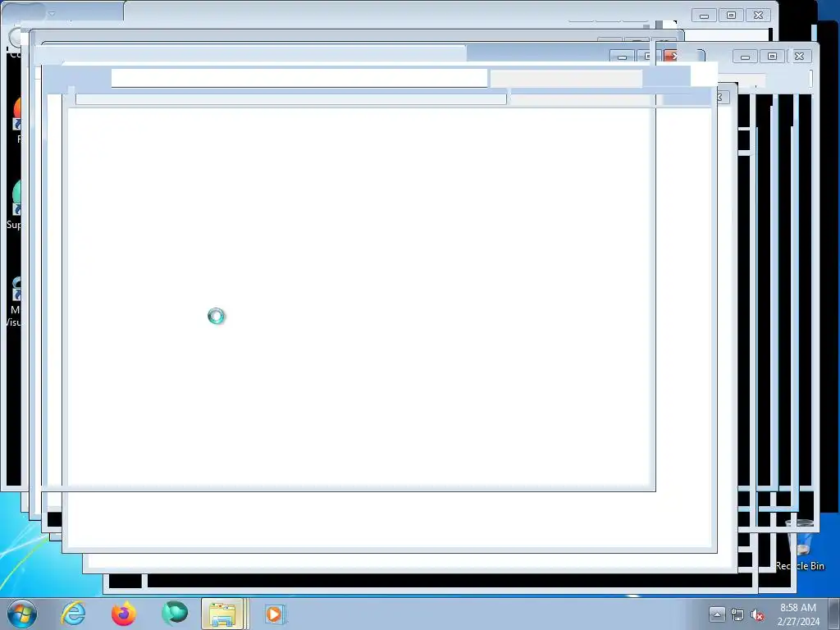
Task: Close the far-right window behind the stack
Action: click(799, 57)
